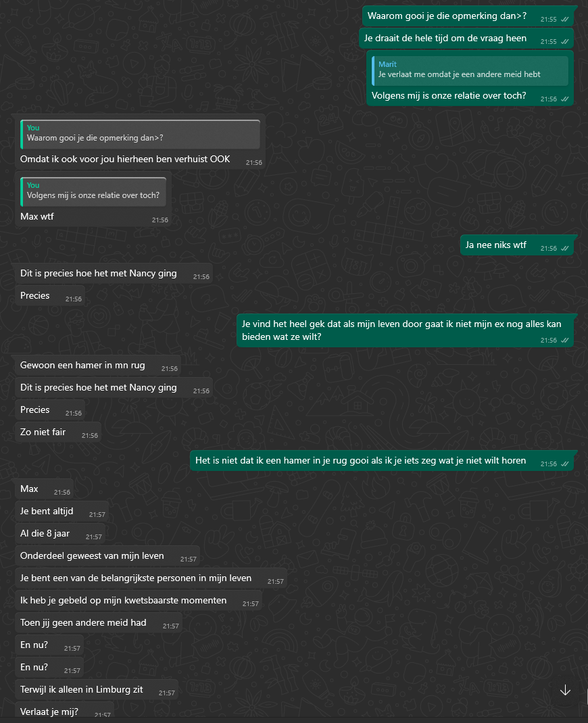Select the "Verlaat je mij?" message

click(x=49, y=712)
